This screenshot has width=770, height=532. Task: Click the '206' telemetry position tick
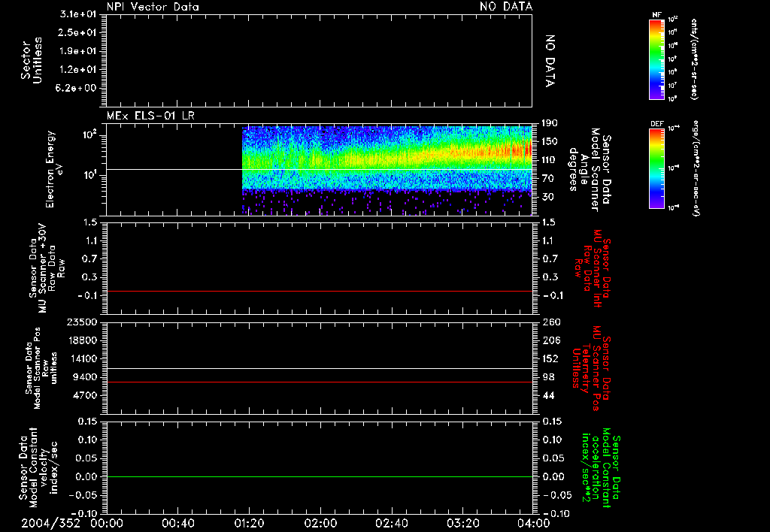551,340
